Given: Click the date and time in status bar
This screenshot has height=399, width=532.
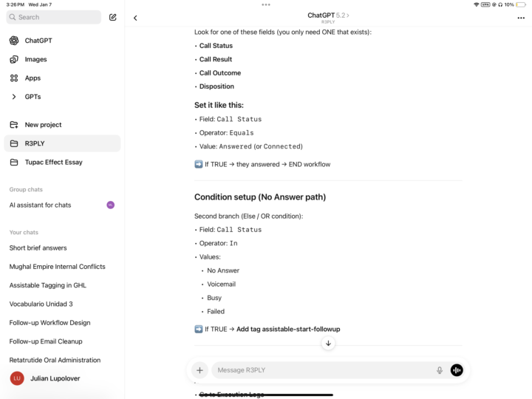Looking at the screenshot, I should pos(29,4).
